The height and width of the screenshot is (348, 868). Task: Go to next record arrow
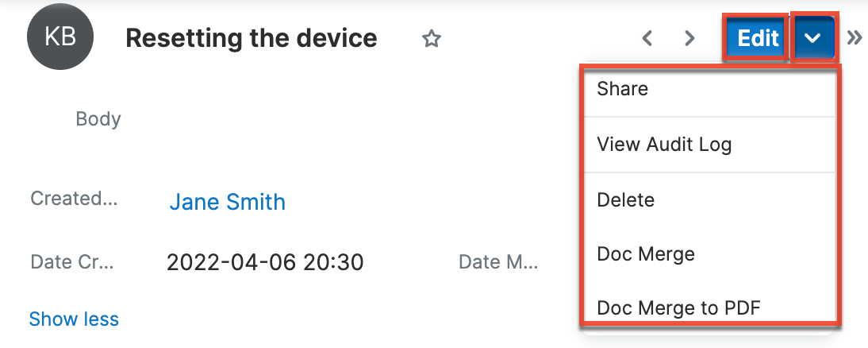point(689,38)
